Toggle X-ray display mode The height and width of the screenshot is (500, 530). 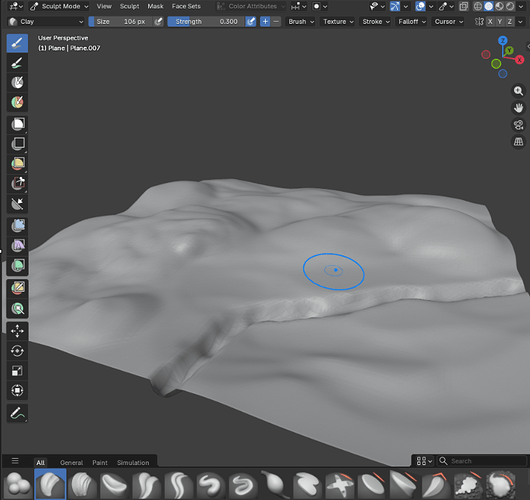464,6
